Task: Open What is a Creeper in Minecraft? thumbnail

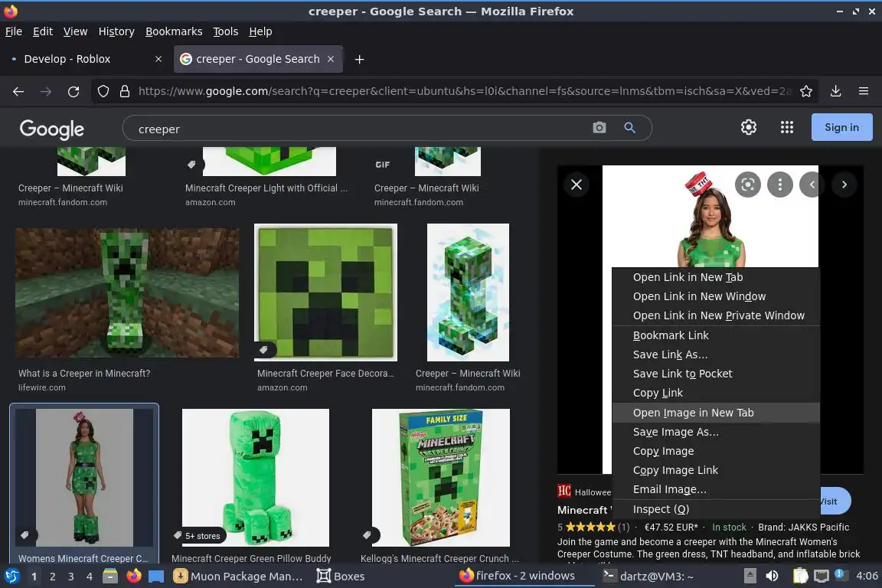Action: pyautogui.click(x=127, y=292)
